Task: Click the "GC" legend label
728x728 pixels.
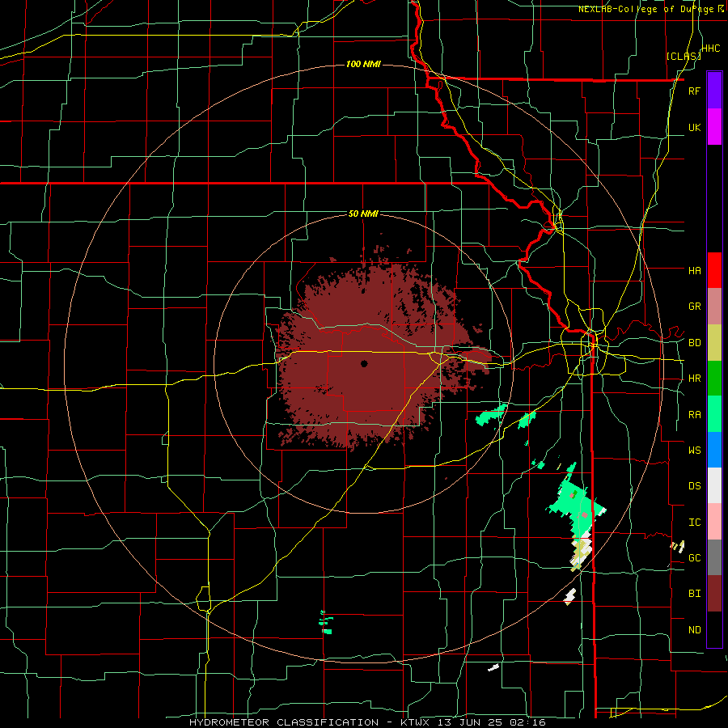Action: tap(694, 558)
